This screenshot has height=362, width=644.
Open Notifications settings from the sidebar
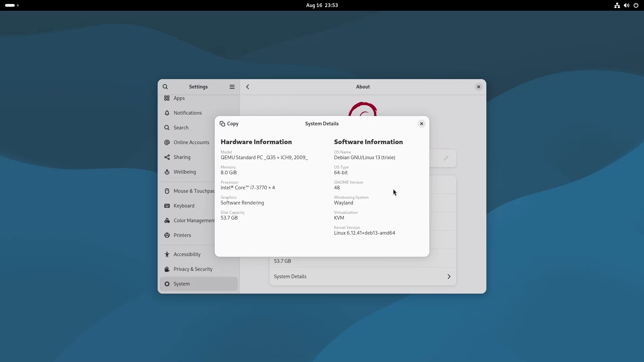(x=187, y=113)
